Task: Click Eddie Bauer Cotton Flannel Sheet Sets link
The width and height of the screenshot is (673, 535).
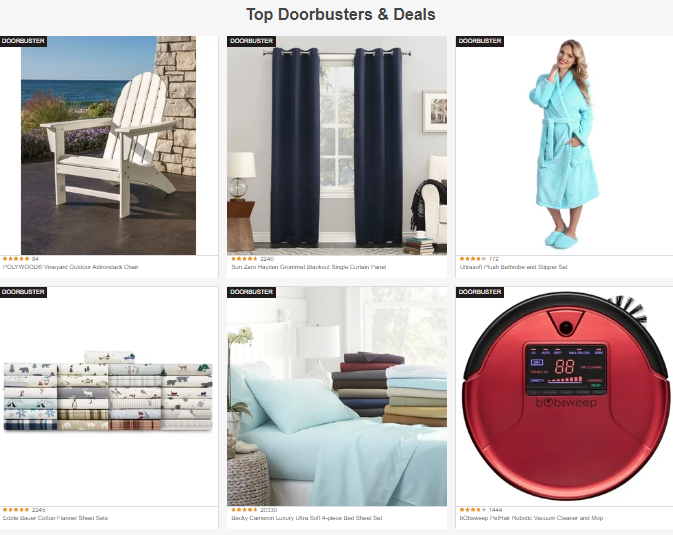Action: pyautogui.click(x=55, y=518)
